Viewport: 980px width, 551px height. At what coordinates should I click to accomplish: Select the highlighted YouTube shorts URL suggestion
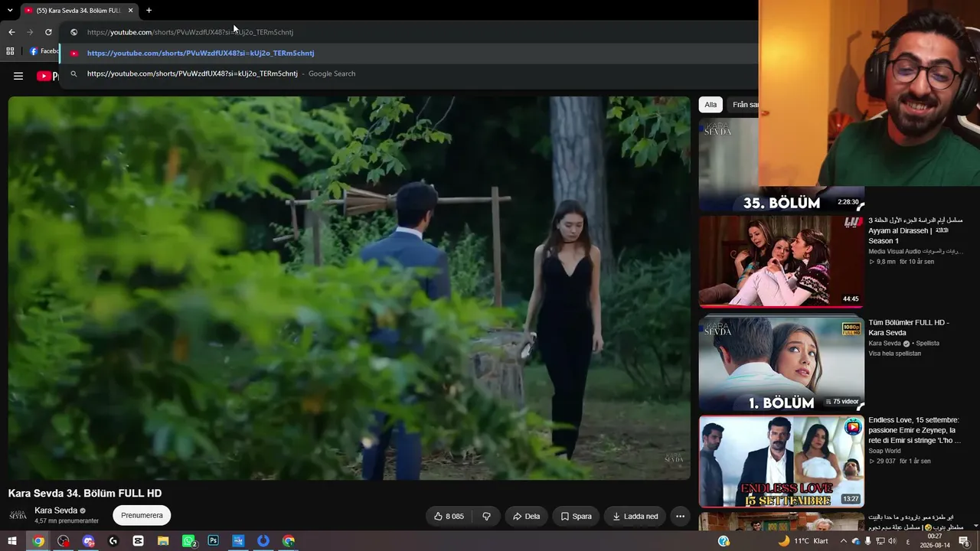(409, 54)
